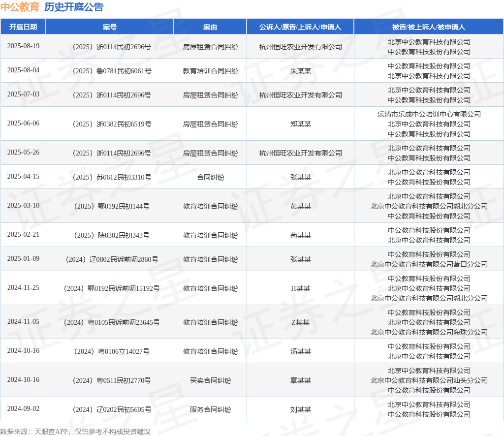Click plaintiff 汤某某
This screenshot has height=436, width=504.
pos(301,351)
